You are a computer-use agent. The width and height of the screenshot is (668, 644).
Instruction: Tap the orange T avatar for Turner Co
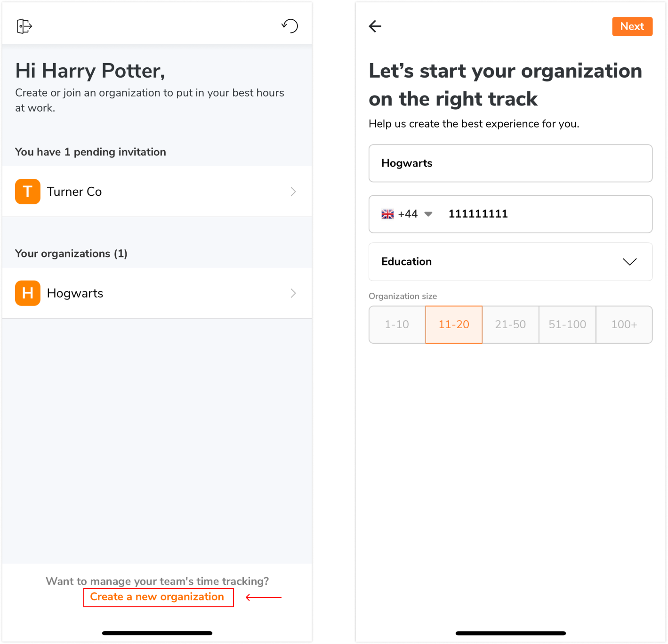[28, 192]
